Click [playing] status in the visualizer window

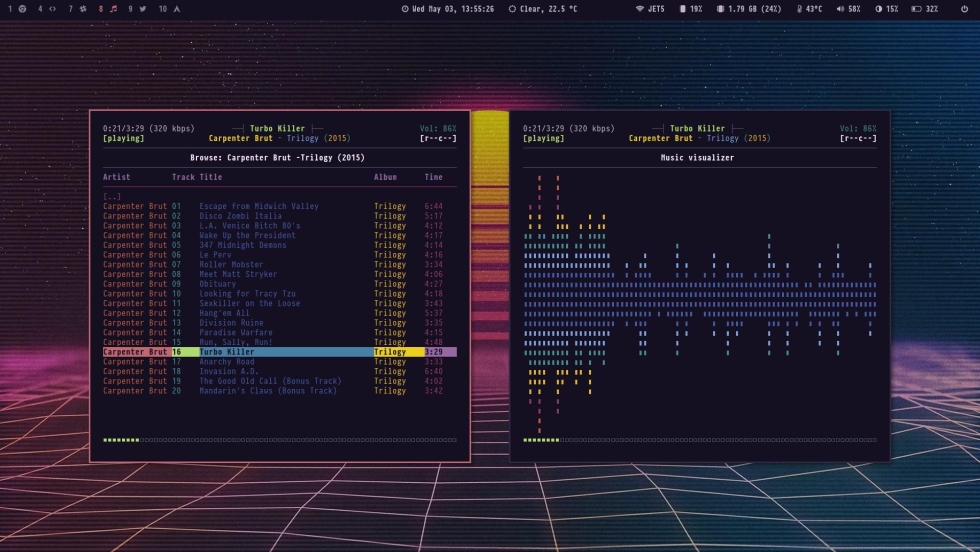pyautogui.click(x=544, y=138)
